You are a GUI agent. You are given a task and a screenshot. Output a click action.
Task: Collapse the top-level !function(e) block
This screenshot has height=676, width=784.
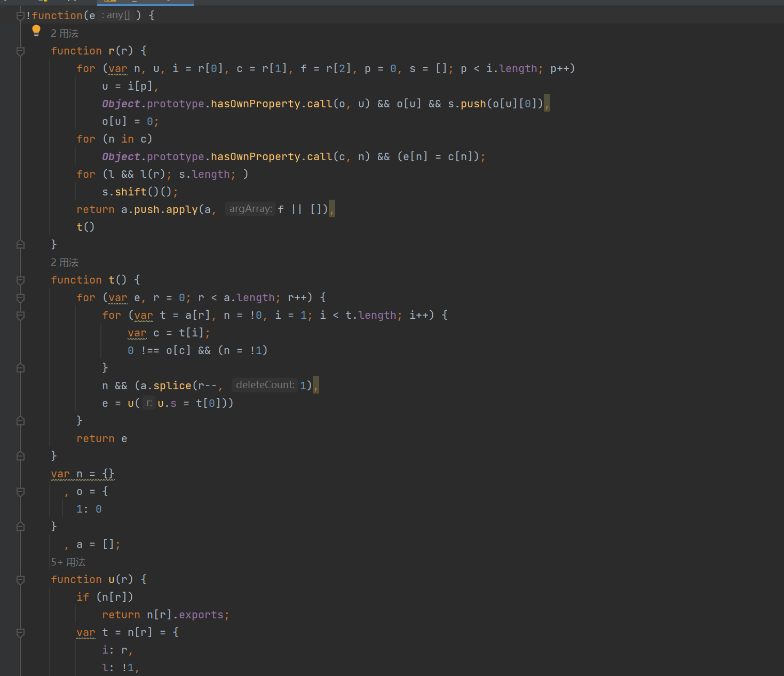pyautogui.click(x=20, y=15)
